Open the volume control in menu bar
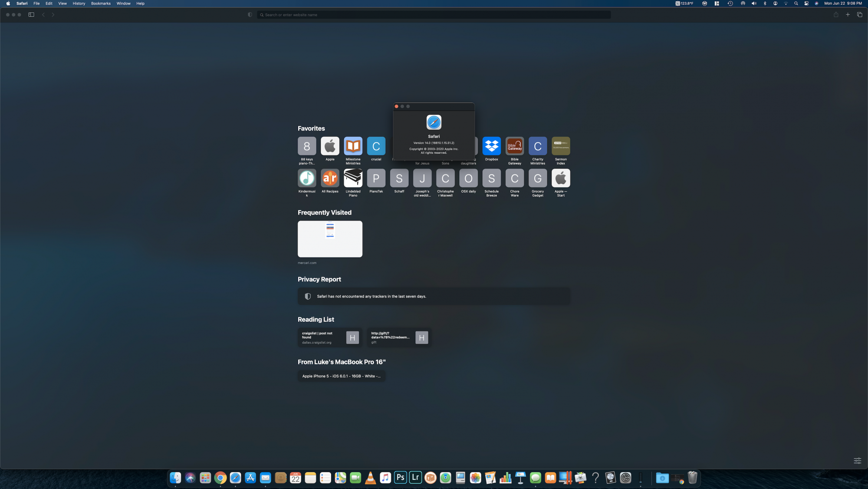The height and width of the screenshot is (489, 868). pos(754,3)
